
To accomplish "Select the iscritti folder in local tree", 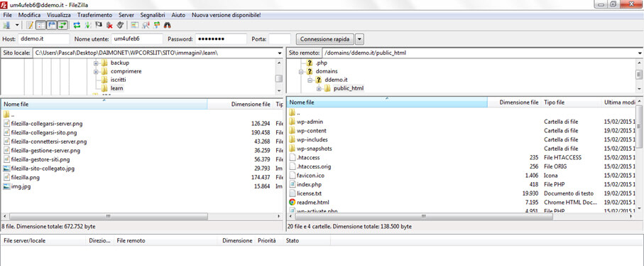I will (119, 80).
